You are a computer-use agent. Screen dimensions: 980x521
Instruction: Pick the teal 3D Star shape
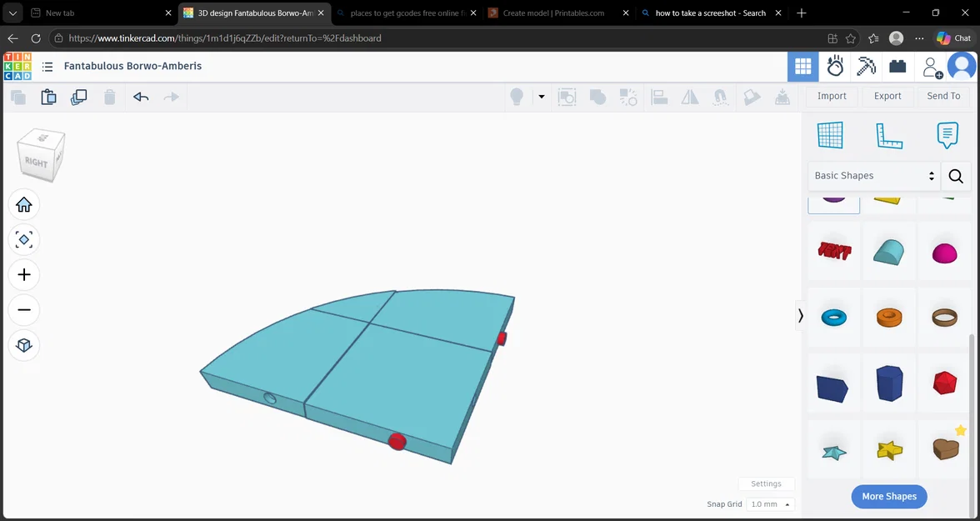point(833,452)
